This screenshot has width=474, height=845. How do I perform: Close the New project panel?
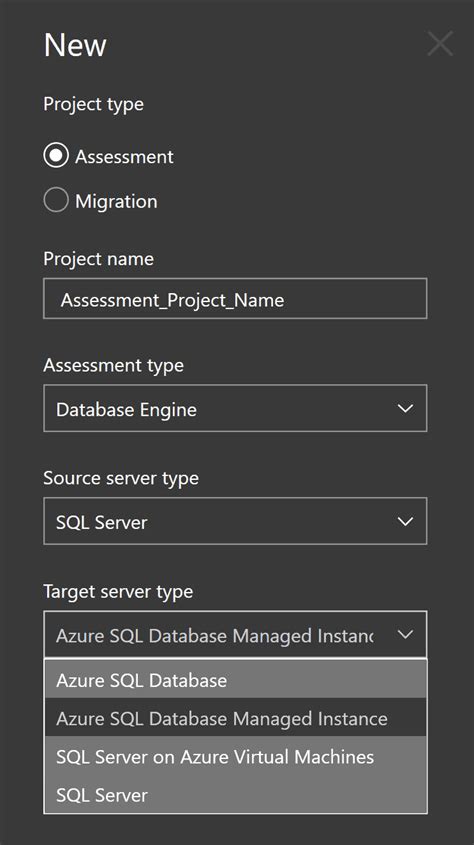point(440,44)
